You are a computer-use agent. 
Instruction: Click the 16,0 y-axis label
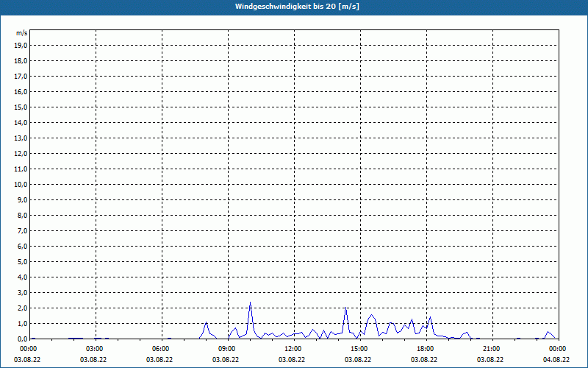pyautogui.click(x=21, y=91)
